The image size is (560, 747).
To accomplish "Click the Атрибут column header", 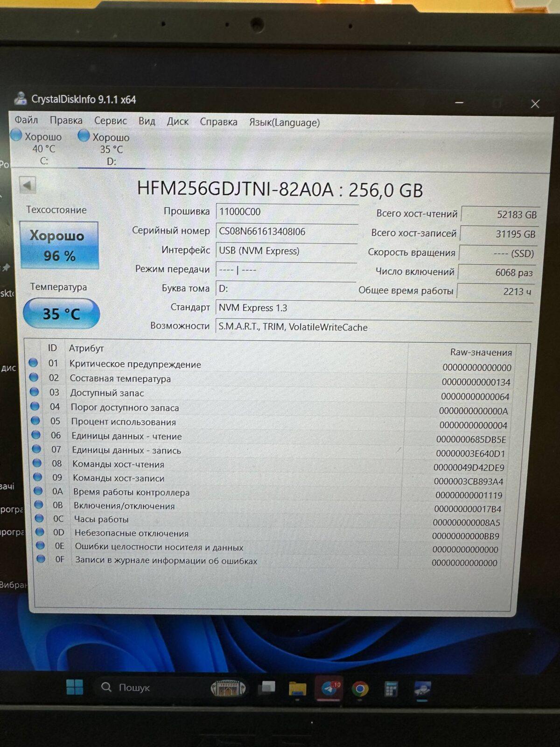I will (x=86, y=348).
